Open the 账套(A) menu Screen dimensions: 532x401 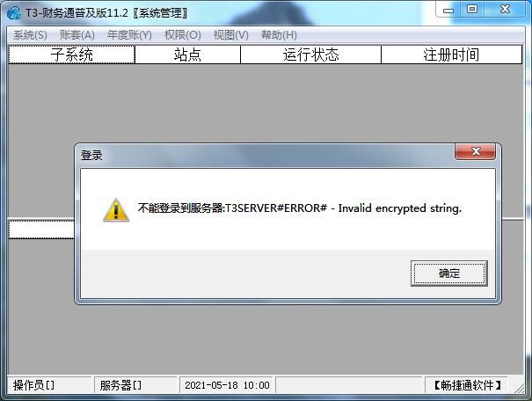click(x=77, y=35)
